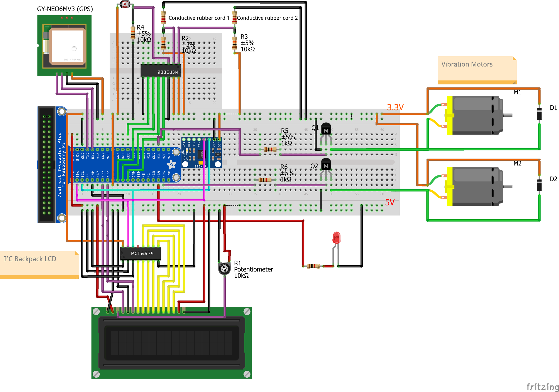
Task: Select resistor R3 10kΩ
Action: click(x=235, y=43)
